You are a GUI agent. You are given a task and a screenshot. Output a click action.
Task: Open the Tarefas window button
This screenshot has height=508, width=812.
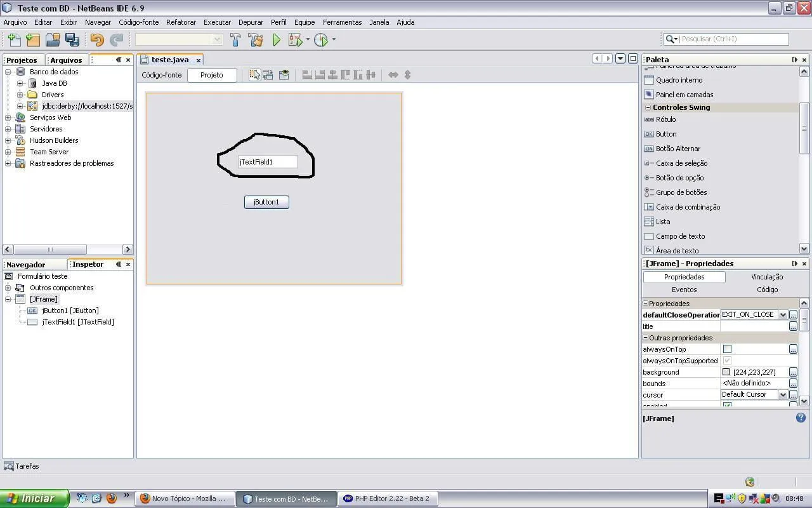22,466
